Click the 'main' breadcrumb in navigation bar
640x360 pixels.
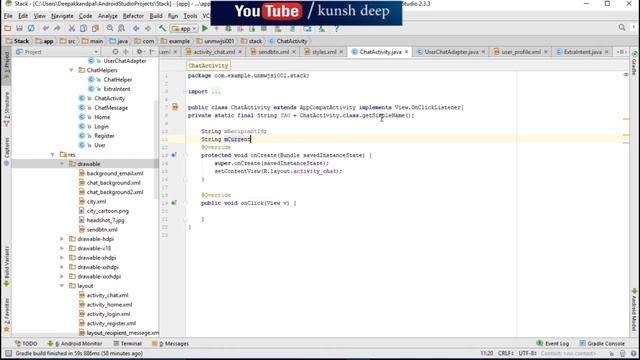point(93,41)
